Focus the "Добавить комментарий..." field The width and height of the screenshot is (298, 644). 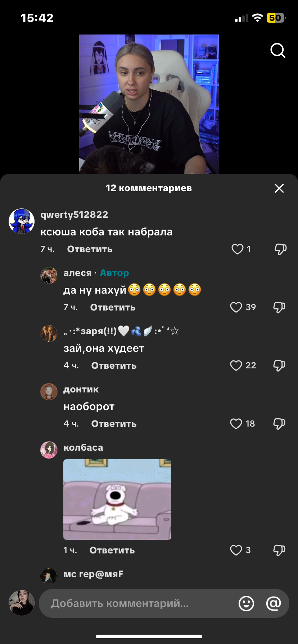click(138, 603)
